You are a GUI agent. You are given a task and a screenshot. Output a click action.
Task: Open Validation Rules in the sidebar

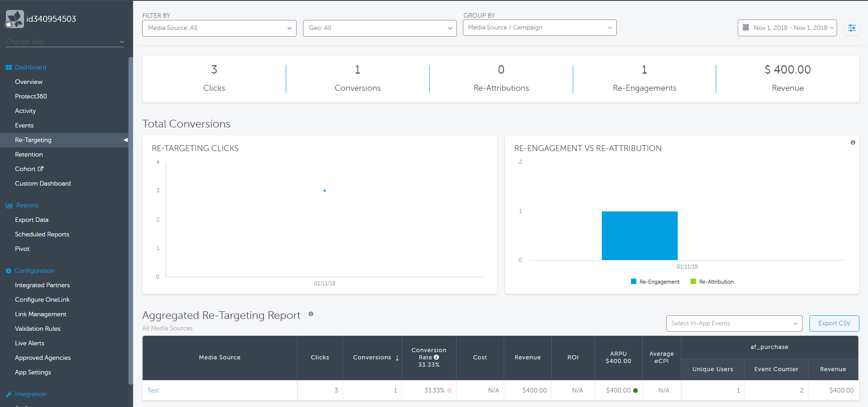pos(38,329)
